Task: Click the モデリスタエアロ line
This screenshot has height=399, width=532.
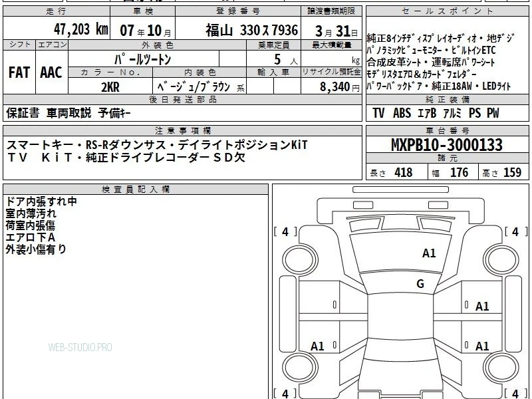Action: [422, 74]
